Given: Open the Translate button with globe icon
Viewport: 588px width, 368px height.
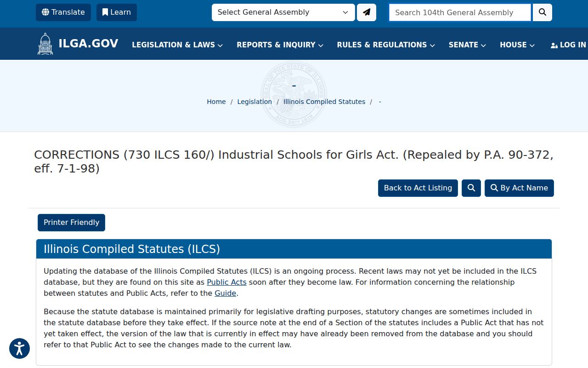Looking at the screenshot, I should [63, 12].
